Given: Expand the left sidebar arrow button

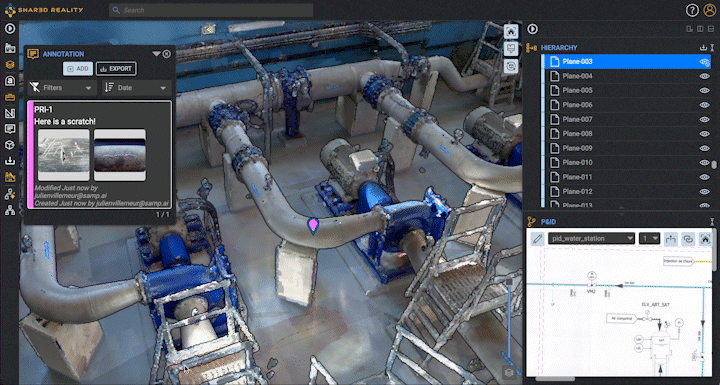Looking at the screenshot, I should pyautogui.click(x=10, y=28).
